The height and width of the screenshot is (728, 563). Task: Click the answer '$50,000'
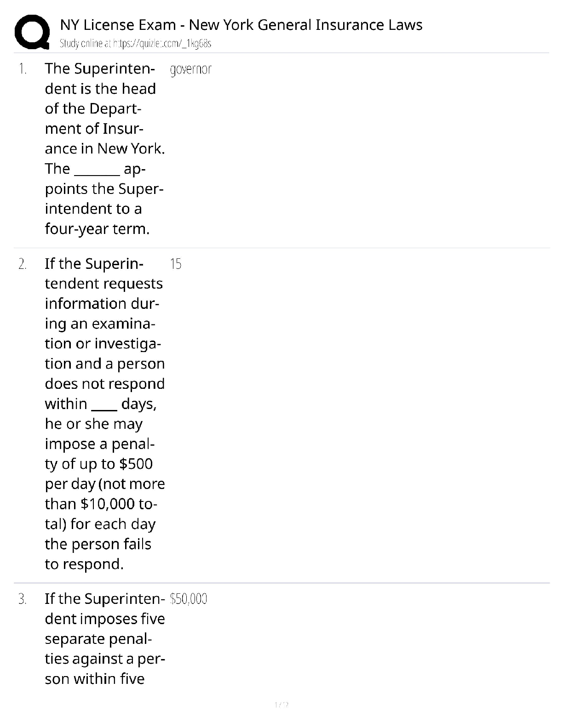pos(189,599)
